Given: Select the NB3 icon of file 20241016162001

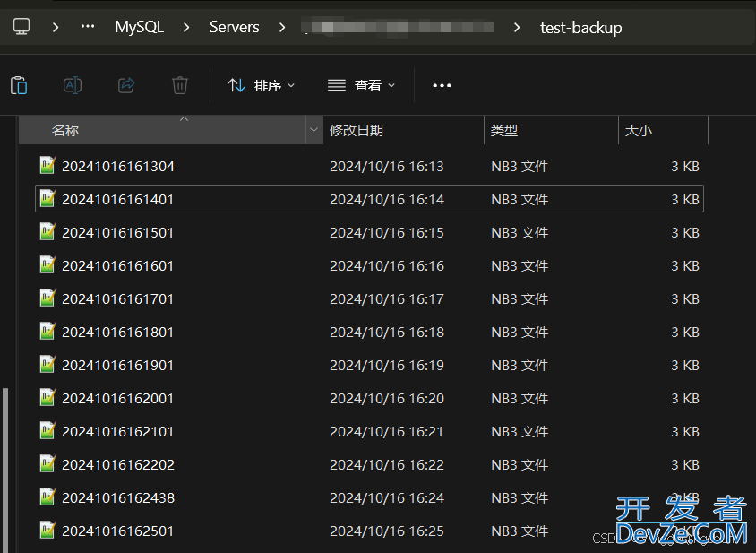Looking at the screenshot, I should (47, 398).
